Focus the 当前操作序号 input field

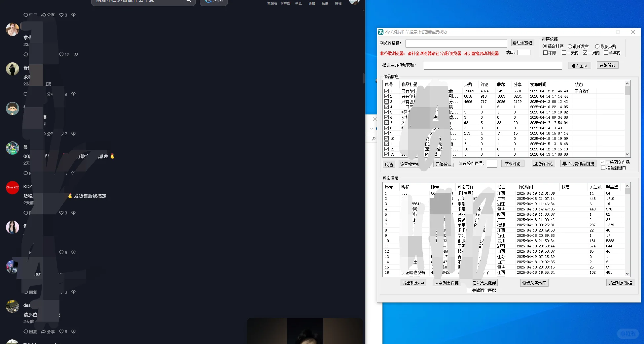point(492,164)
